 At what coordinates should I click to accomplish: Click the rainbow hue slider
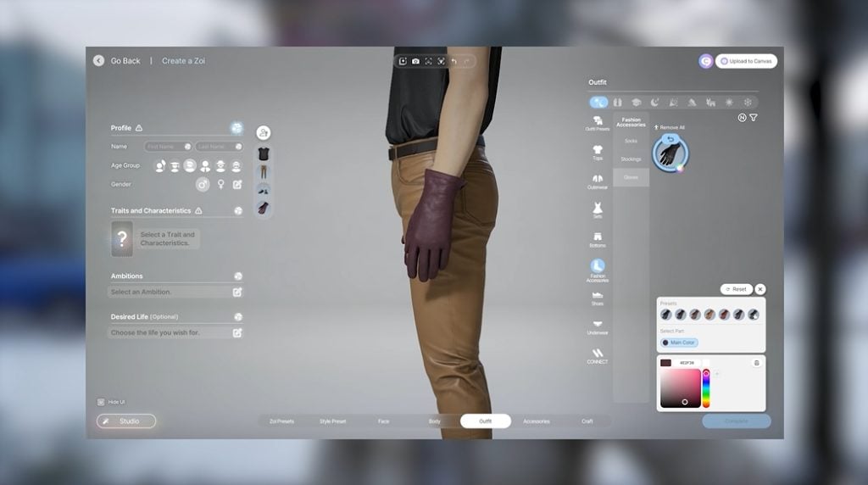[x=706, y=388]
